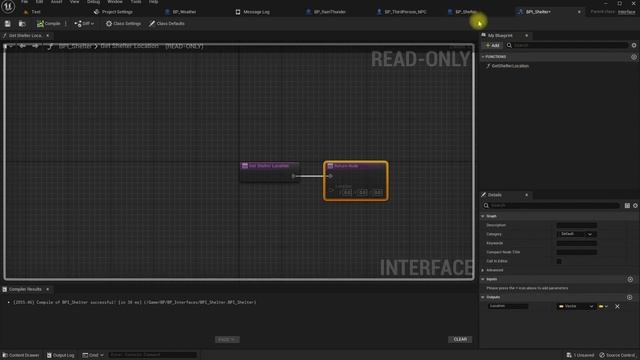Screen dimensions: 640x360
Task: Toggle Details property matrix grid icon
Action: (627, 206)
